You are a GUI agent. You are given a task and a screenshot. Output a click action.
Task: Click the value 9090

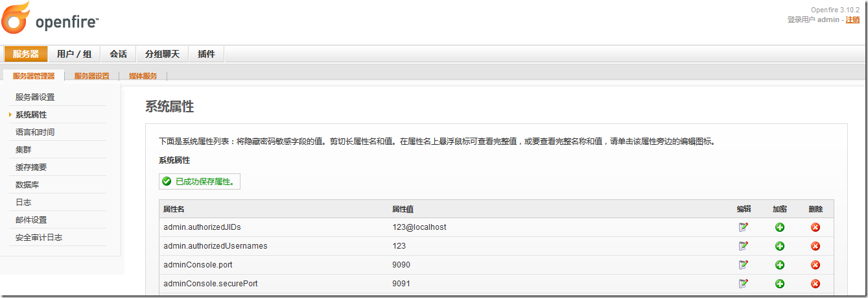coord(401,265)
